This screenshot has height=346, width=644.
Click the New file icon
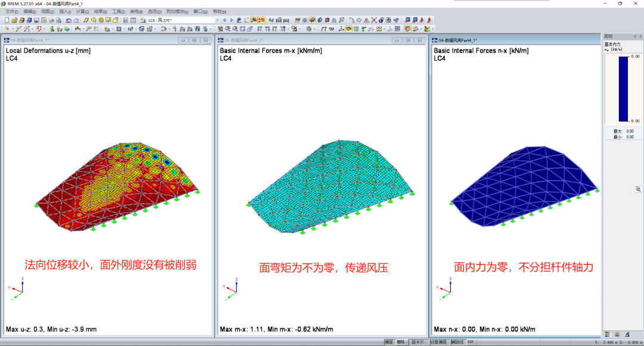(x=7, y=20)
